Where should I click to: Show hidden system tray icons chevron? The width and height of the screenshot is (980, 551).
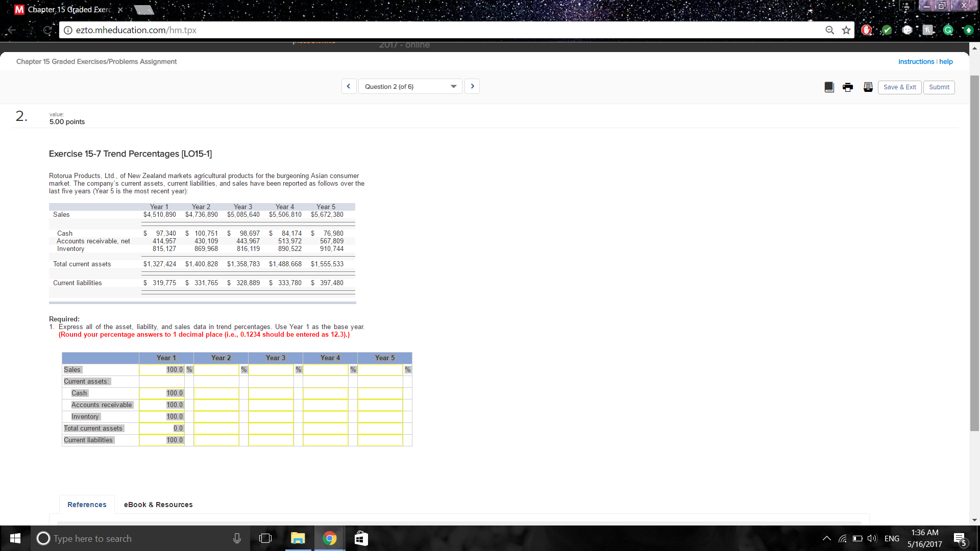826,539
